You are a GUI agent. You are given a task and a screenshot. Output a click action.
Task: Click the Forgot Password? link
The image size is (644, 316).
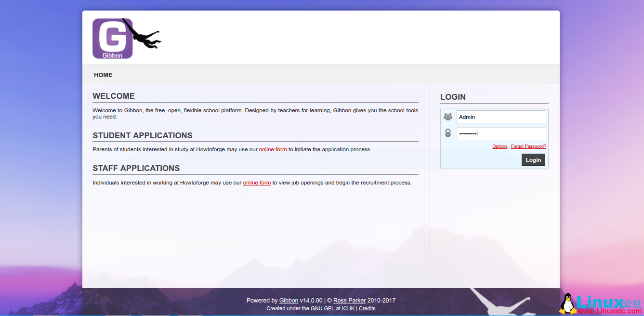(x=528, y=146)
